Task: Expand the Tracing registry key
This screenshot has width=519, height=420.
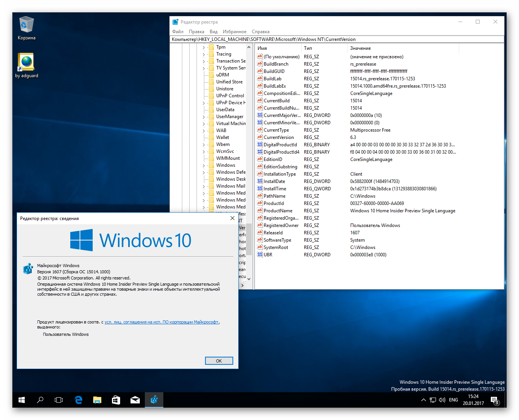Action: pos(204,54)
